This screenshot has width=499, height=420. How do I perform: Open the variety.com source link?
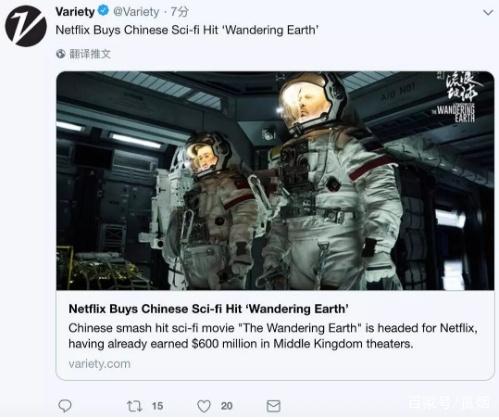click(x=99, y=363)
